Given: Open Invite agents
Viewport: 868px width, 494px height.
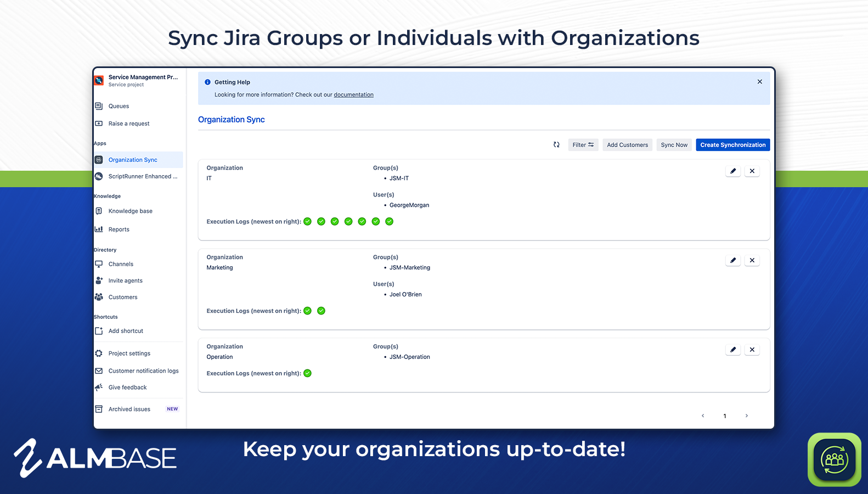Looking at the screenshot, I should [x=126, y=280].
